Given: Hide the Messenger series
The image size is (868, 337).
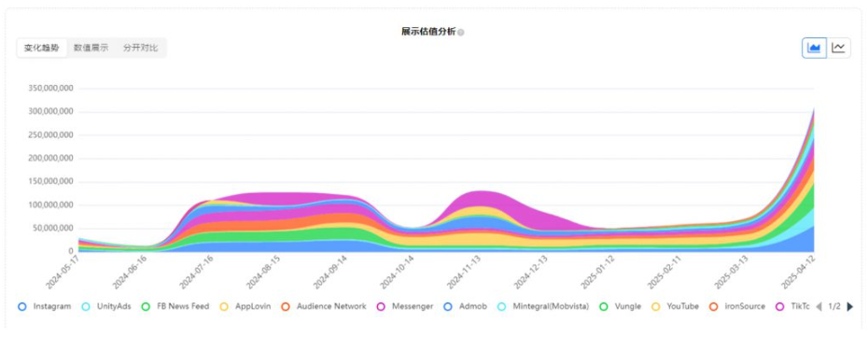Looking at the screenshot, I should (x=404, y=306).
